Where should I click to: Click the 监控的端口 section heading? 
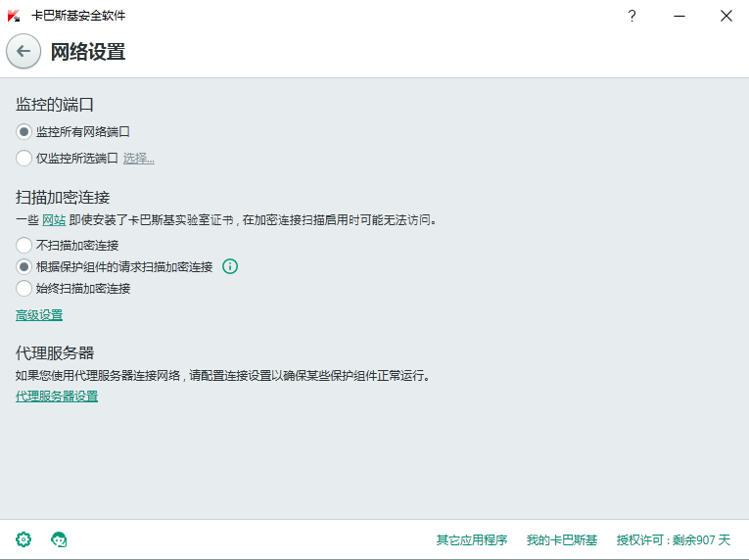click(x=55, y=104)
